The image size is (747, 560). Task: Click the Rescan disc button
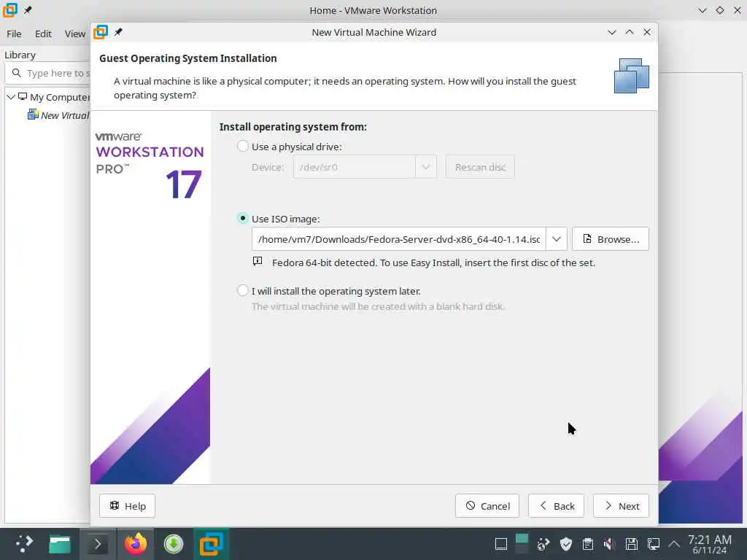point(480,167)
